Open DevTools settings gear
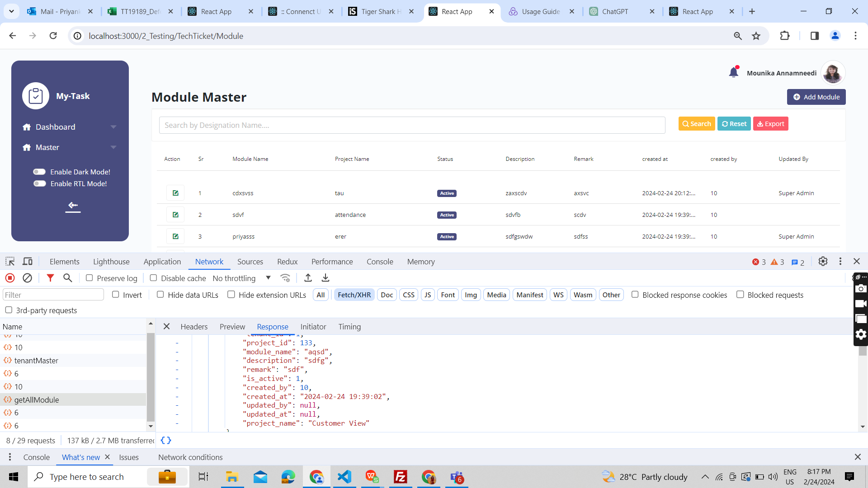The image size is (868, 488). pos(823,262)
